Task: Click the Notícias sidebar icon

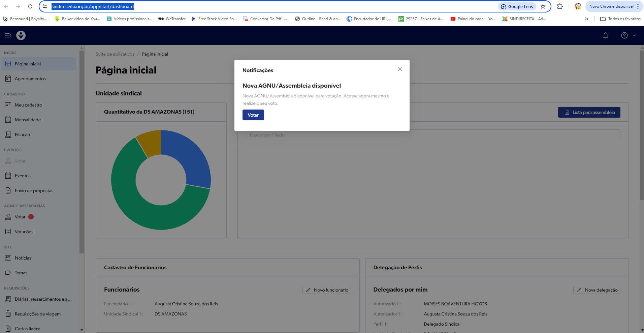Action: pos(8,258)
